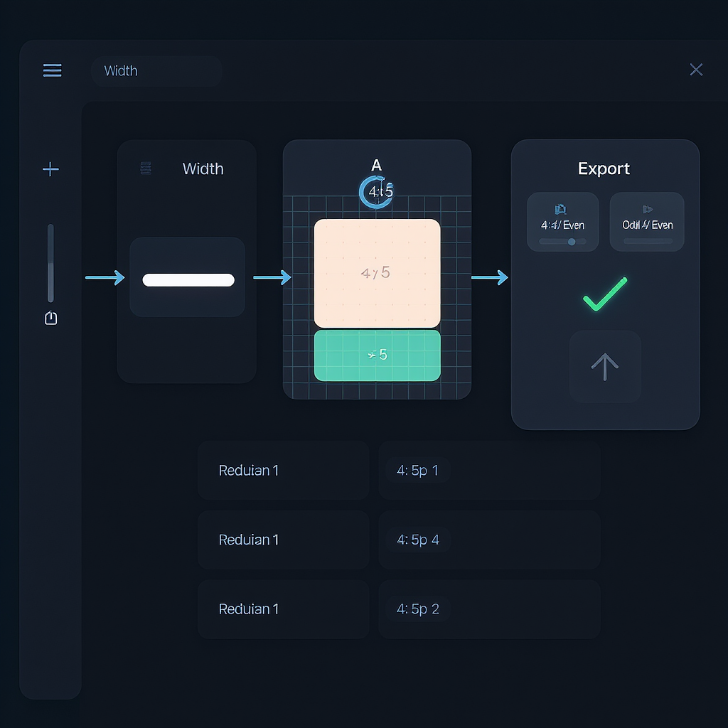Click the green checkmark confirm icon

click(x=605, y=294)
